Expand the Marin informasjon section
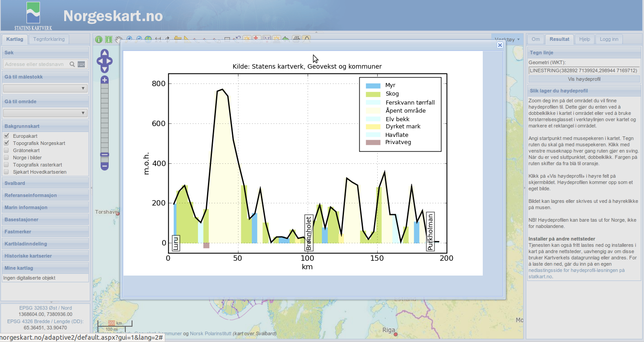Screen dimensions: 644x342 pyautogui.click(x=45, y=207)
